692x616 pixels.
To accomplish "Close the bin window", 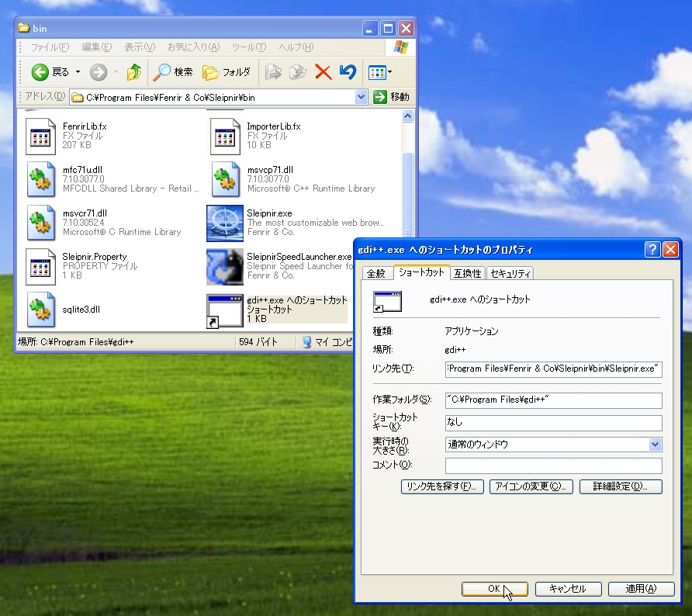I will click(x=406, y=29).
